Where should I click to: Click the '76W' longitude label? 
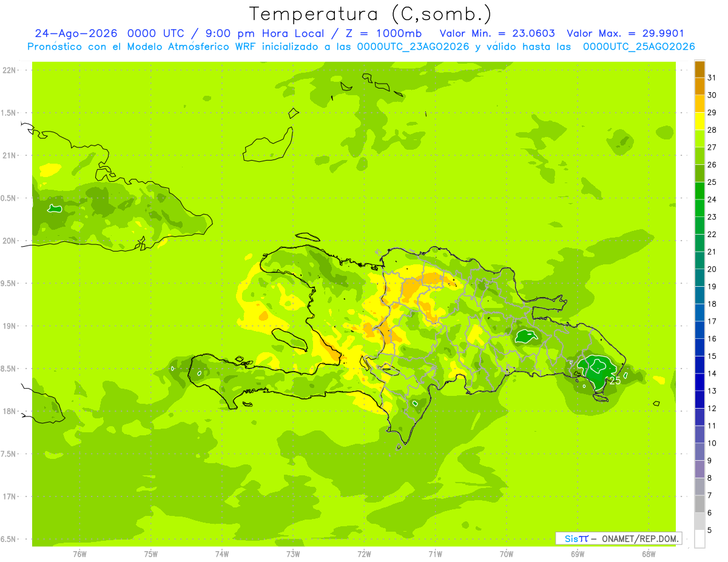[79, 554]
